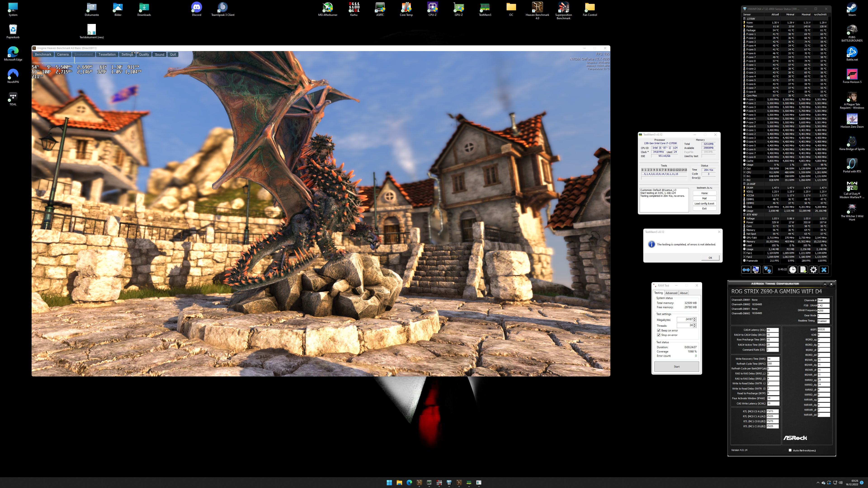Open MSI Afterburner desktop icon
Viewport: 868px width, 488px height.
328,9
